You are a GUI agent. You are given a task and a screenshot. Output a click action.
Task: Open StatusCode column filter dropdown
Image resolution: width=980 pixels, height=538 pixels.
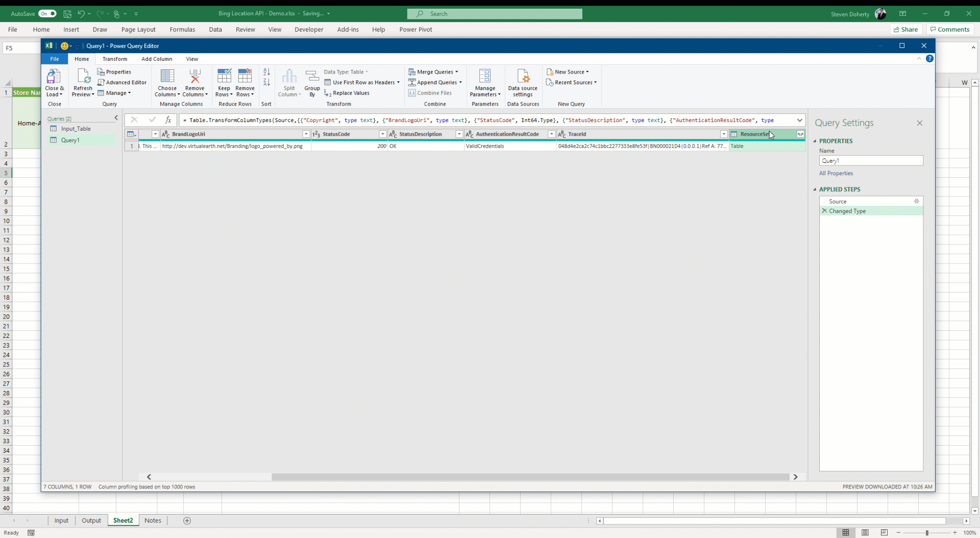pos(382,134)
